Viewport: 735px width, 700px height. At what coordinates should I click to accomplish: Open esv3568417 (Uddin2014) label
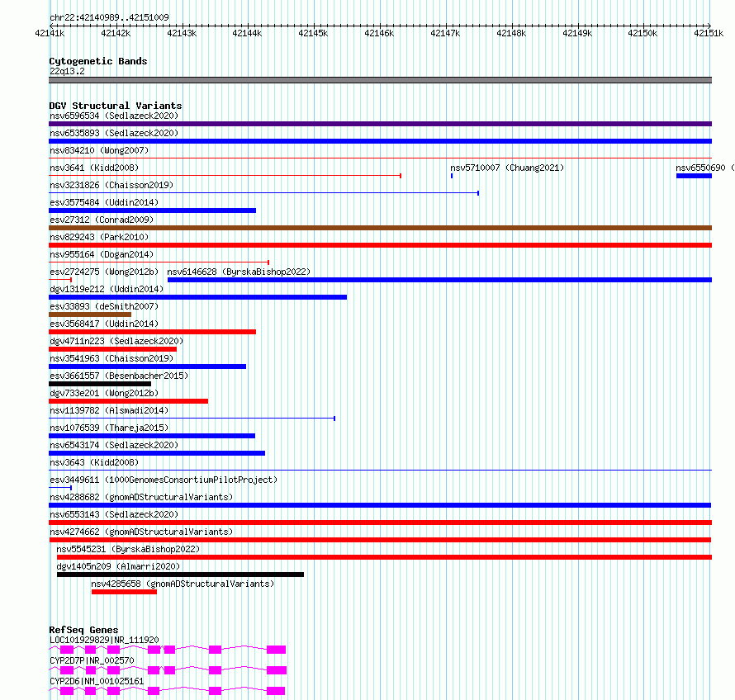[x=104, y=324]
